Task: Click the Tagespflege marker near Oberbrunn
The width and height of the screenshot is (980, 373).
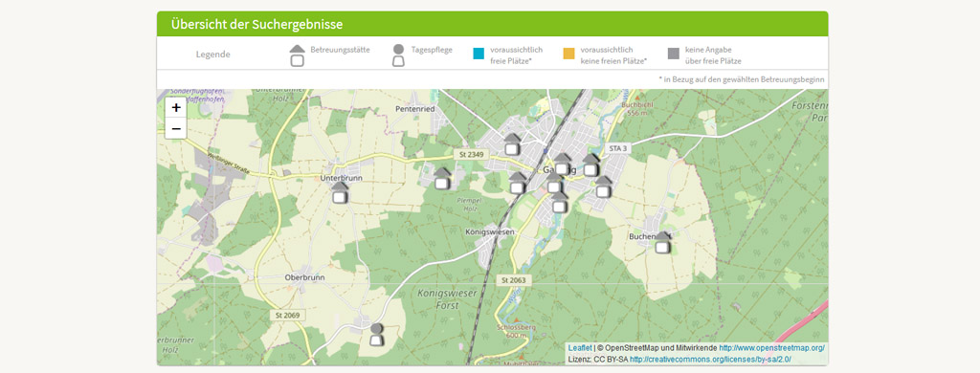Action: (376, 334)
